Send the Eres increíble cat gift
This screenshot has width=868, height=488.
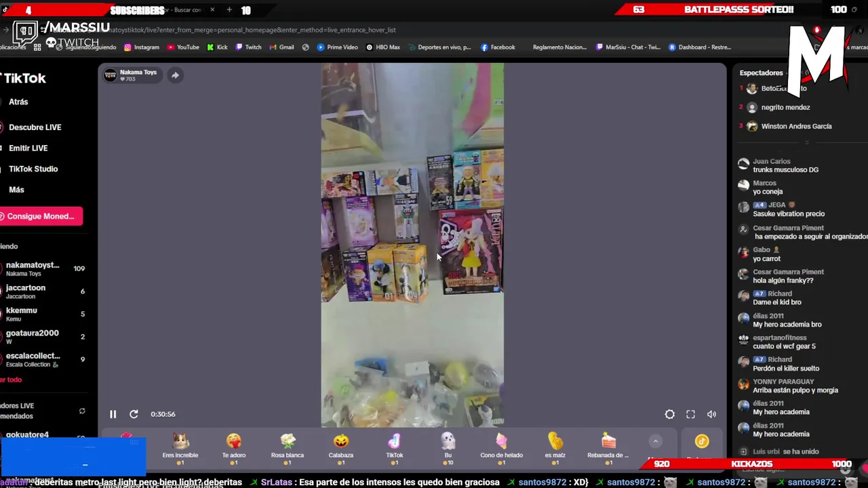[x=180, y=449]
